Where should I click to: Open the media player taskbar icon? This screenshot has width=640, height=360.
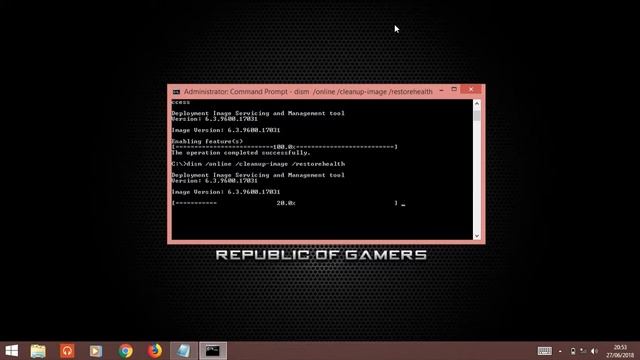pos(96,351)
